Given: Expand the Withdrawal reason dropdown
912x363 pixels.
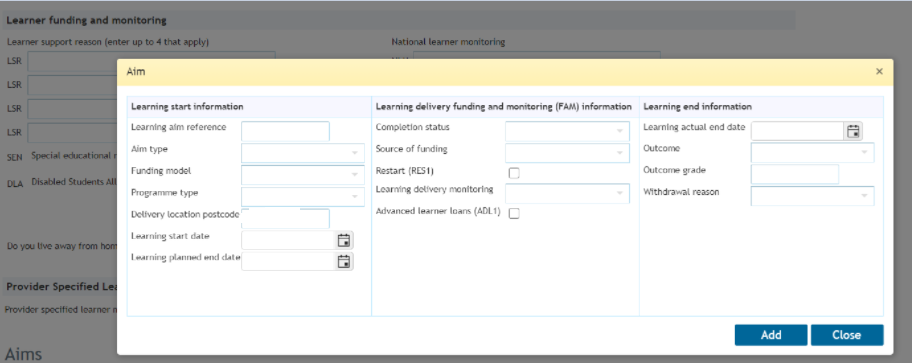Looking at the screenshot, I should coord(813,196).
